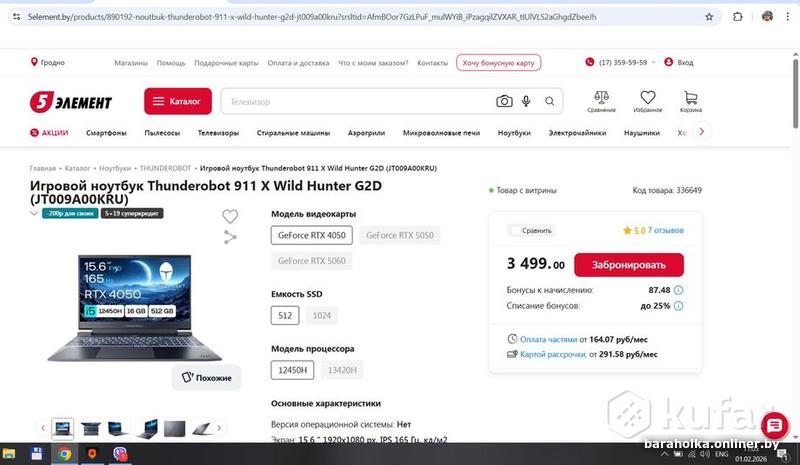
Task: Click the magnifier search icon
Action: (x=549, y=101)
